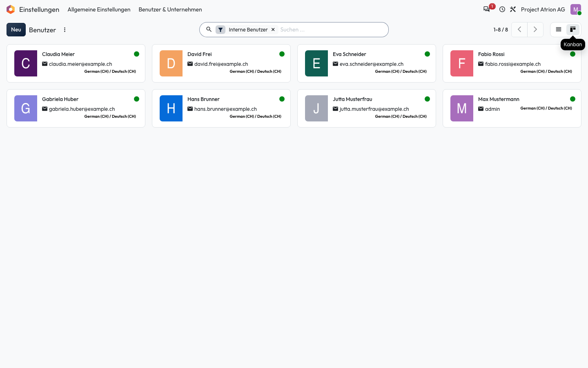This screenshot has height=368, width=588.
Task: Click Hans Brunner's H avatar
Action: (171, 108)
